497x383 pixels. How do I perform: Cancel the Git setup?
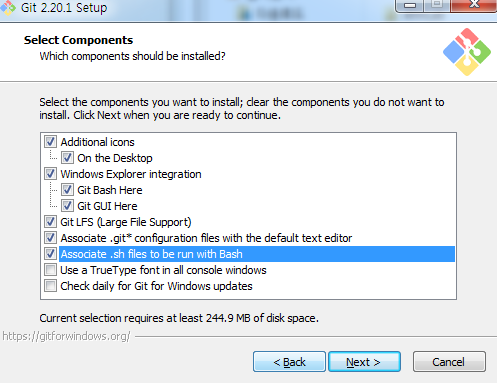tap(449, 361)
